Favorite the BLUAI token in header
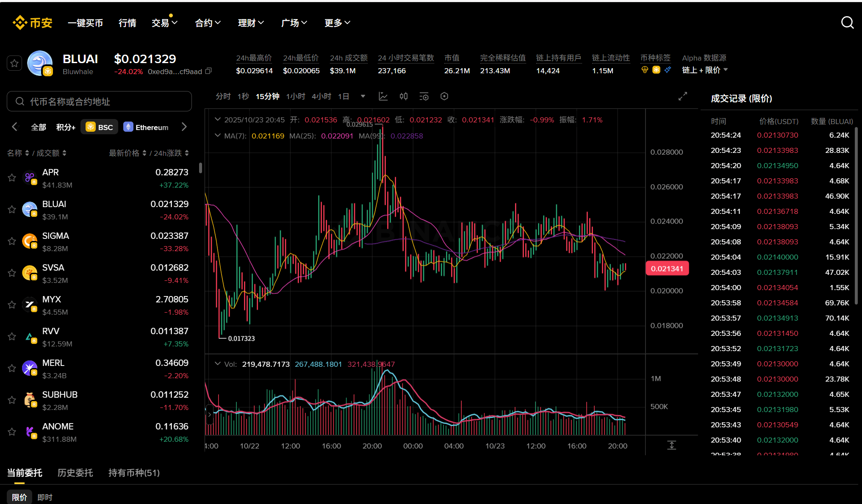Image resolution: width=862 pixels, height=504 pixels. coord(14,64)
